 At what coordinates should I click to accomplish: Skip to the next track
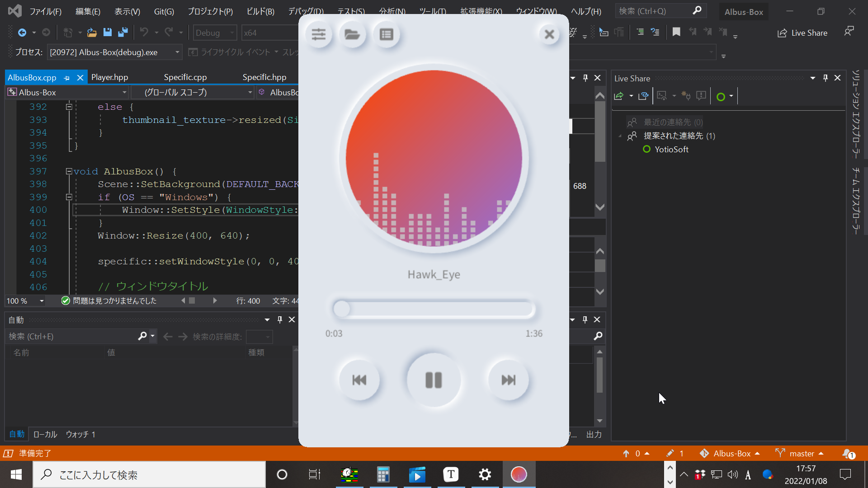click(x=509, y=380)
